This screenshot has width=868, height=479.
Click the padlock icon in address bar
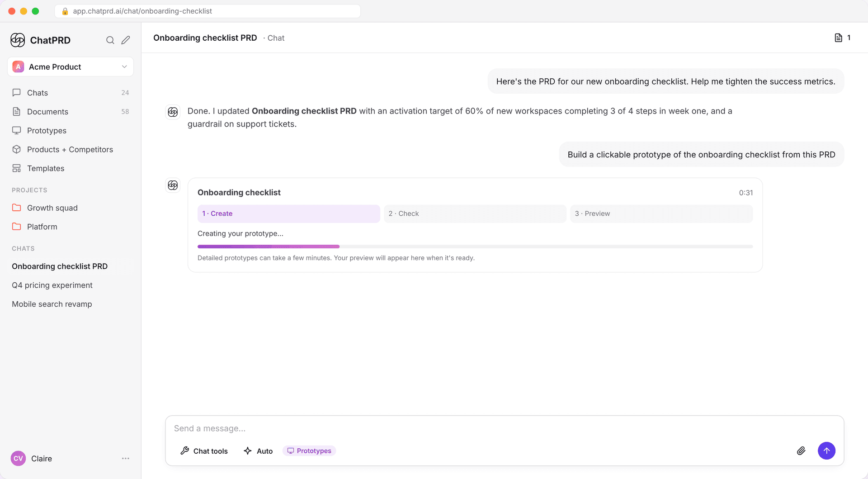(x=65, y=11)
